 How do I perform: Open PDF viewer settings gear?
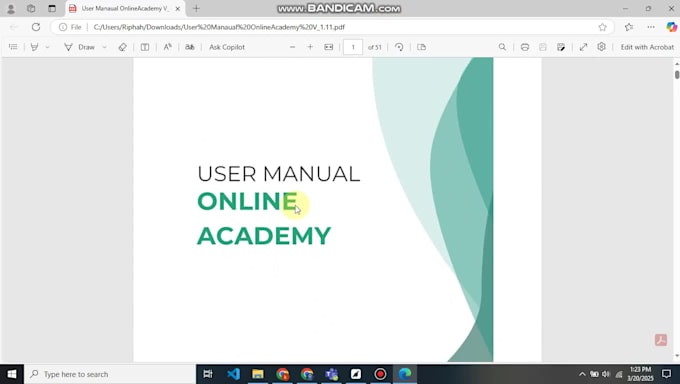click(601, 46)
